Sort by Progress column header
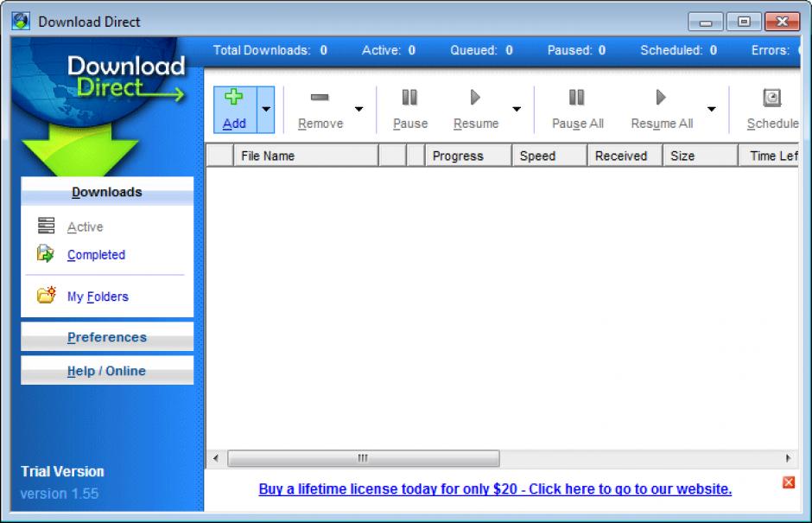Image resolution: width=812 pixels, height=523 pixels. (x=468, y=156)
